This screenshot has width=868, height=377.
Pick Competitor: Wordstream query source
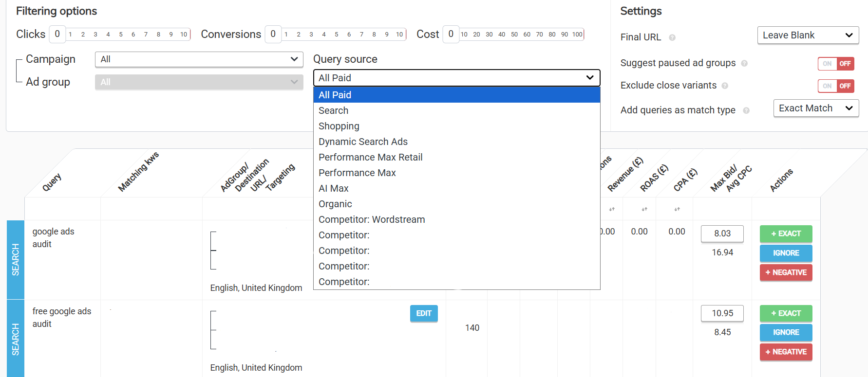[372, 219]
